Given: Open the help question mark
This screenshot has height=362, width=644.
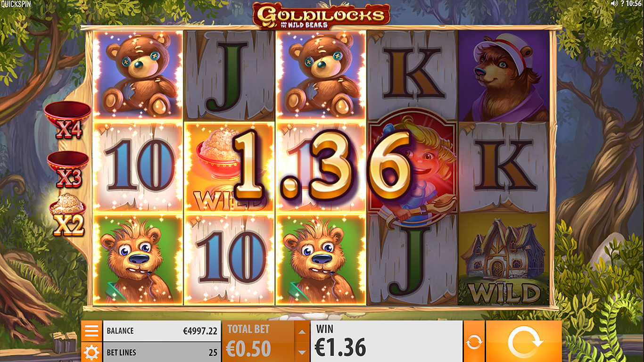Looking at the screenshot, I should pos(622,4).
